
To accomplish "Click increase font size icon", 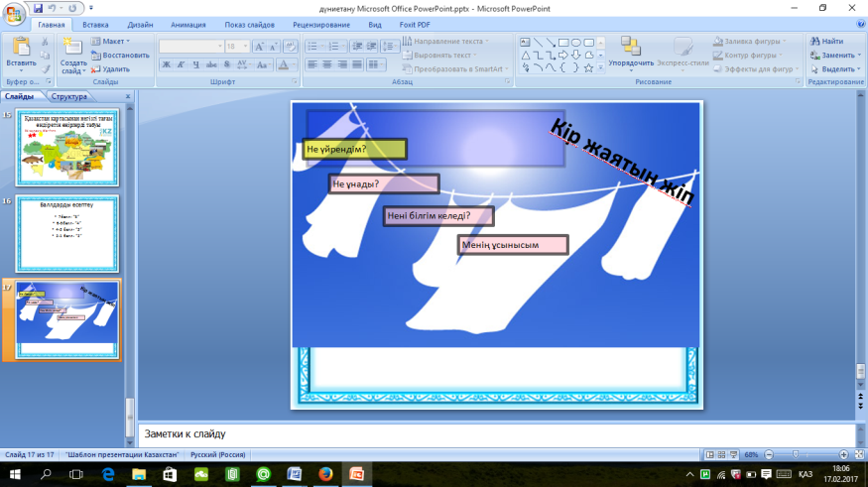I will coord(259,47).
